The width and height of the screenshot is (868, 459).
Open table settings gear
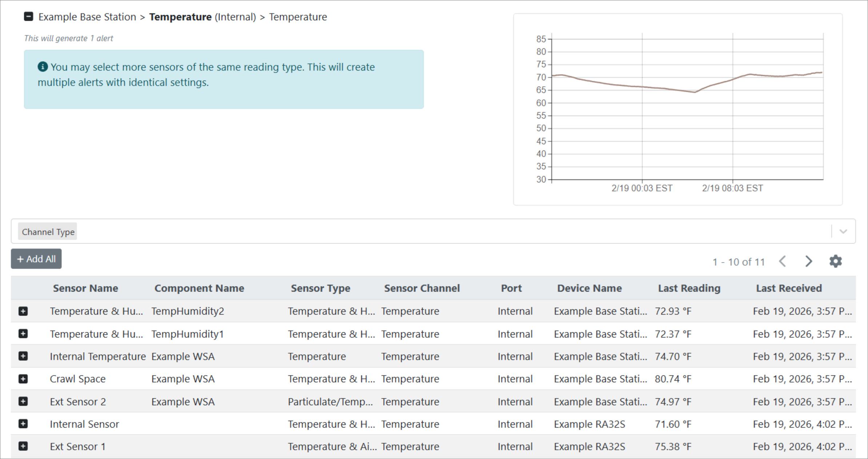coord(835,261)
